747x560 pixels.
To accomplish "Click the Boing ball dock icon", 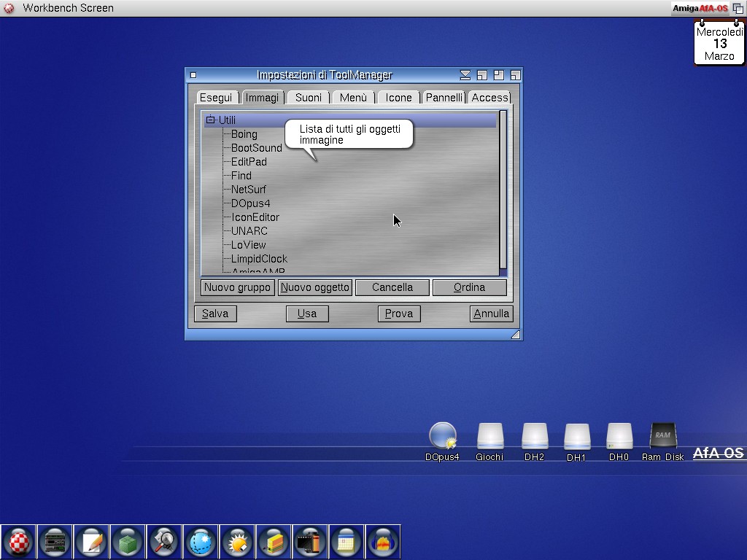I will [x=19, y=542].
